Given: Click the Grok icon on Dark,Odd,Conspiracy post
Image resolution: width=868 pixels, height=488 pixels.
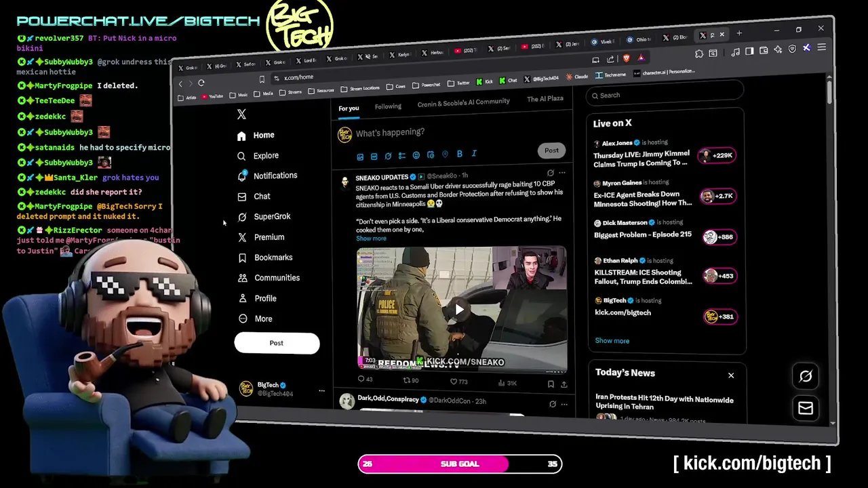Looking at the screenshot, I should (552, 404).
